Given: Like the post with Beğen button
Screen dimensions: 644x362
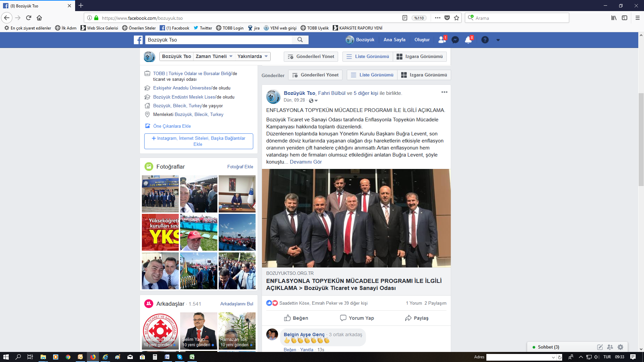Looking at the screenshot, I should point(296,318).
